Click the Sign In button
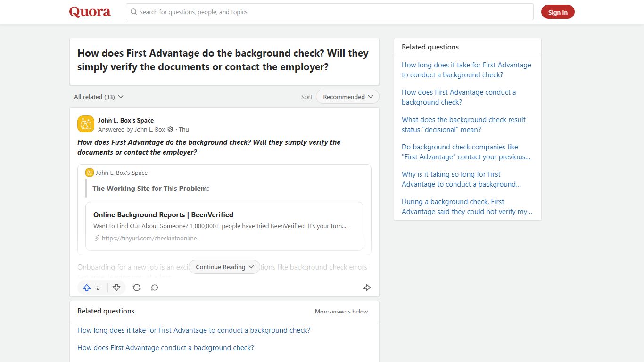This screenshot has height=362, width=644. 558,12
